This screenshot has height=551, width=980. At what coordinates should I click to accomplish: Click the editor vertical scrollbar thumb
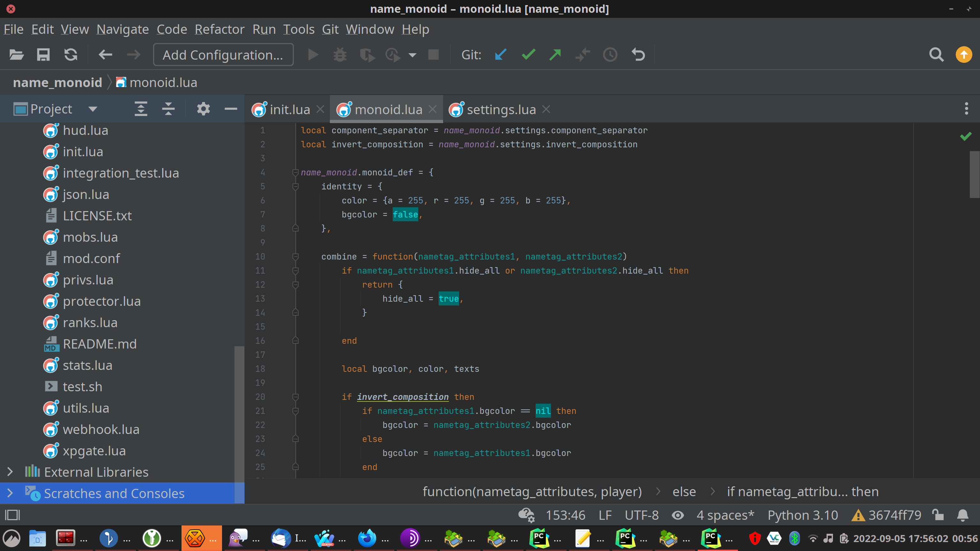point(974,174)
